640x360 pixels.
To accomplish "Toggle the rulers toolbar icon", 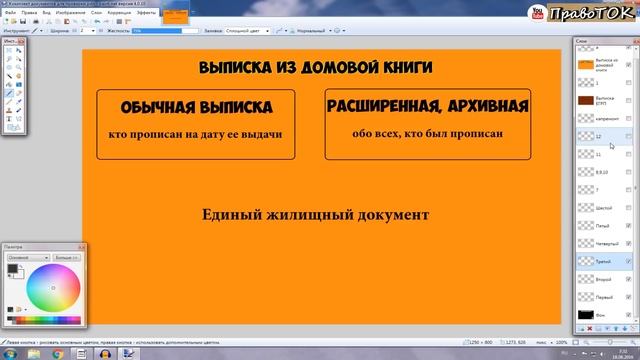I will [128, 21].
